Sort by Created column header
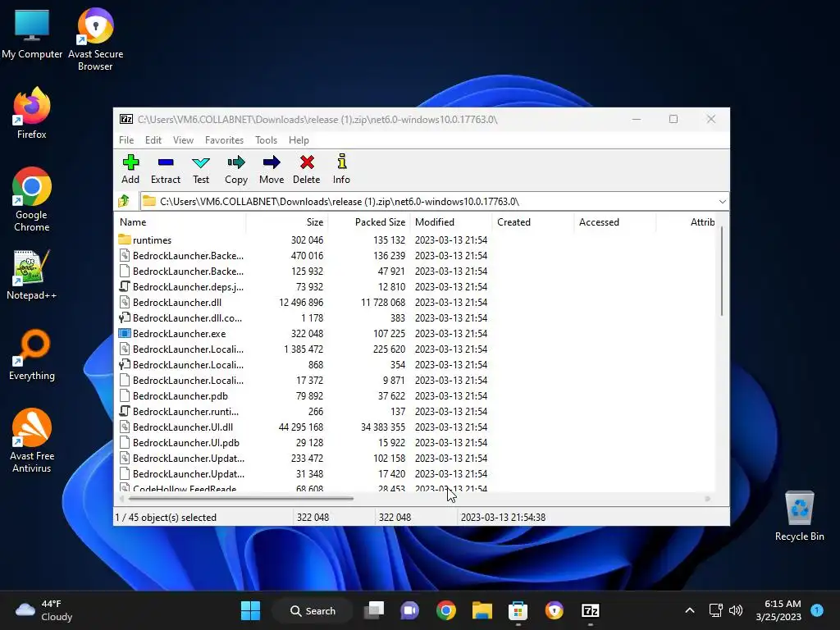Screen dimensions: 840x630 (533, 221)
